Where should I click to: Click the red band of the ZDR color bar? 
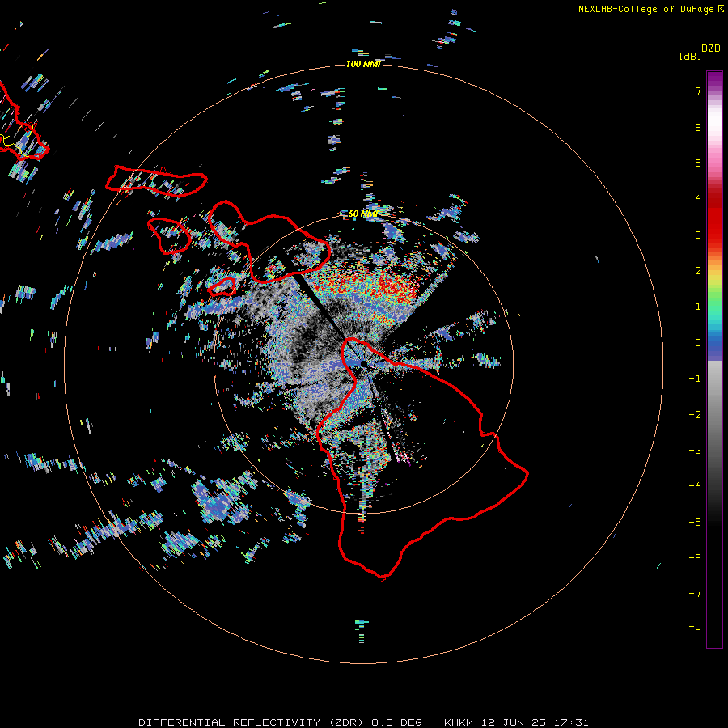(714, 218)
